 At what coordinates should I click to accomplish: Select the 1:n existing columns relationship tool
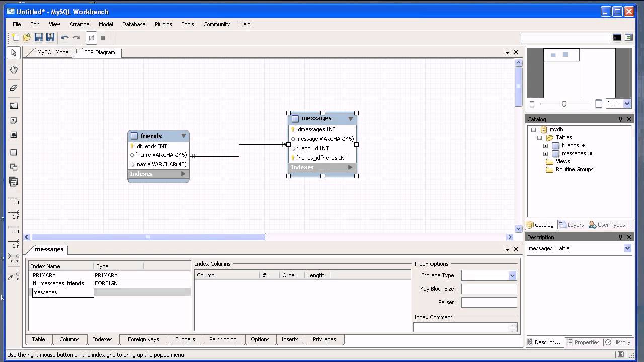pyautogui.click(x=14, y=276)
